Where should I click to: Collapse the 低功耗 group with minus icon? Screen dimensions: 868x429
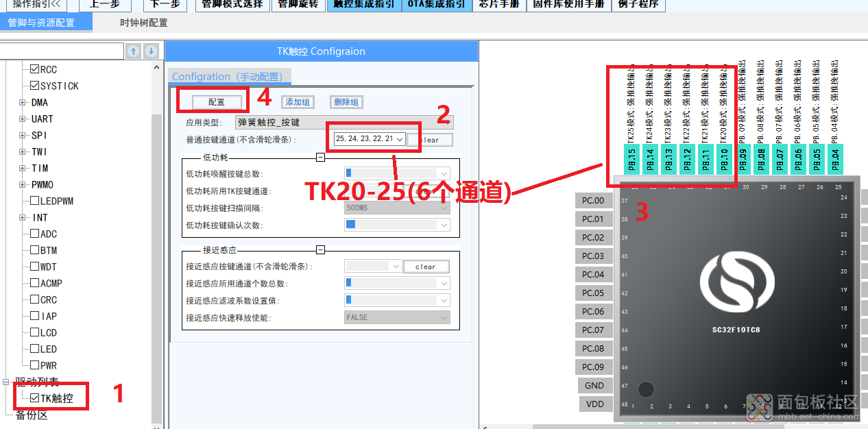pos(320,158)
